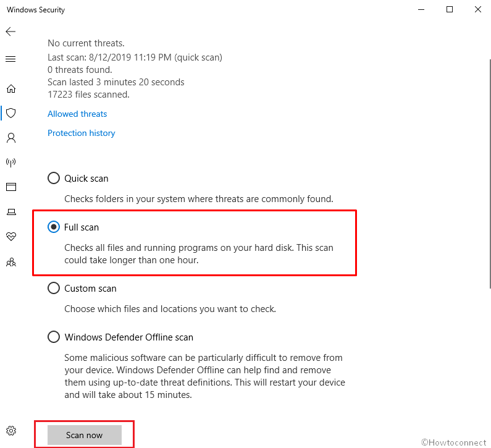The width and height of the screenshot is (491, 448).
Task: Click 'Choose which files and locations' description
Action: click(x=170, y=309)
